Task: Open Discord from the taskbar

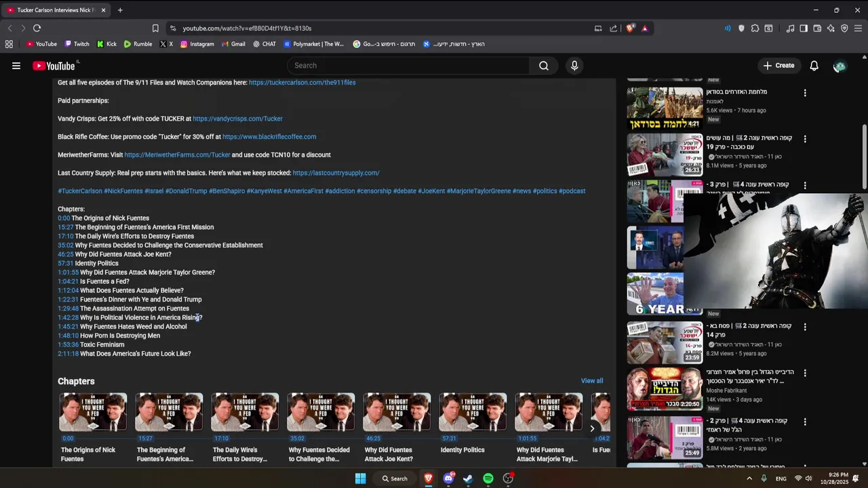Action: tap(448, 479)
